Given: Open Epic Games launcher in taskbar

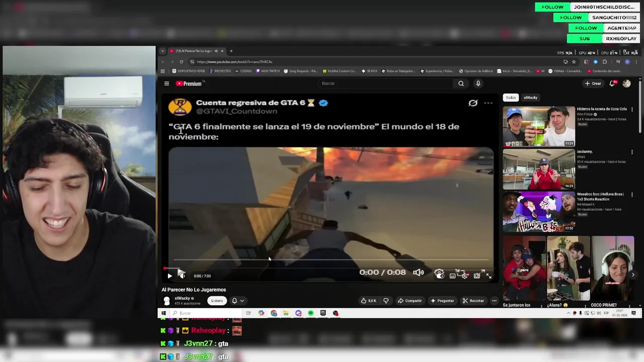Looking at the screenshot, I should click(323, 313).
